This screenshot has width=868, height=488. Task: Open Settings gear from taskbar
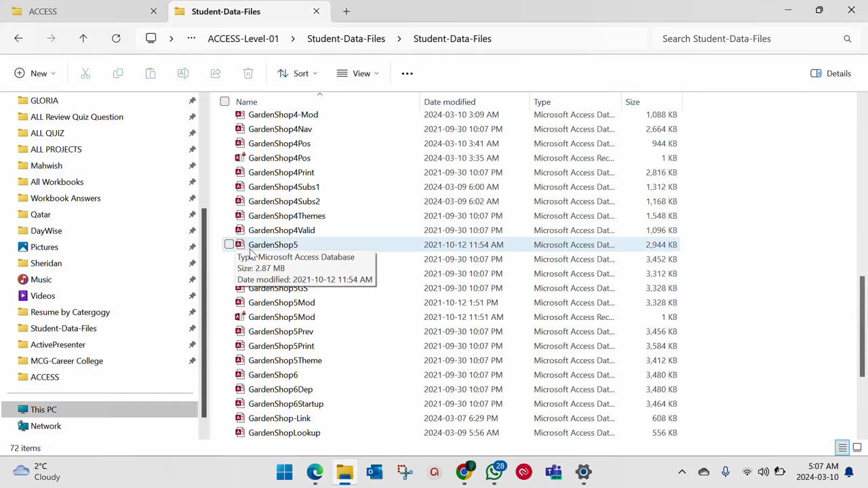point(583,472)
